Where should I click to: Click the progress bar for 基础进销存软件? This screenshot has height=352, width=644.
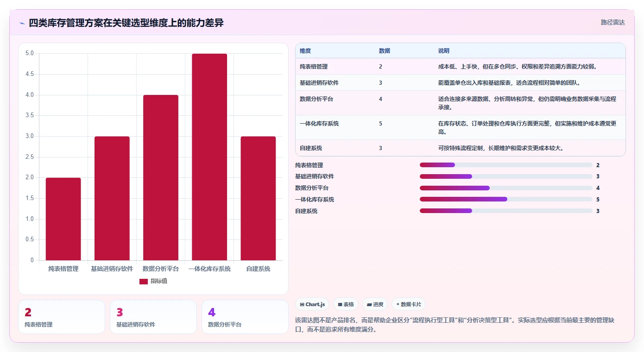click(506, 176)
